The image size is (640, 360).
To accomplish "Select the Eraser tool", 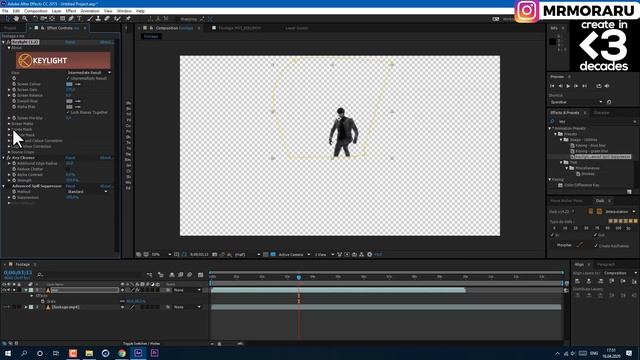I will (x=107, y=19).
